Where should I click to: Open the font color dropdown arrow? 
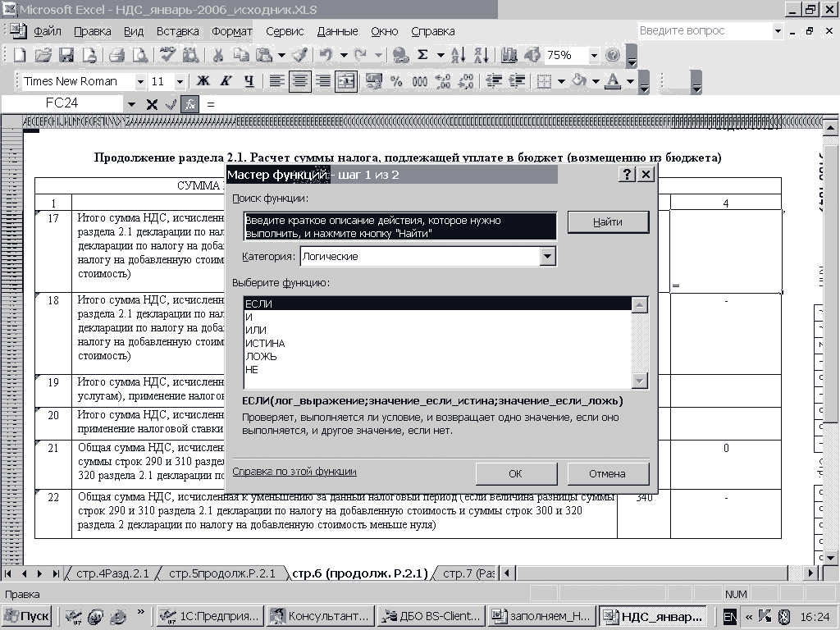coord(630,81)
